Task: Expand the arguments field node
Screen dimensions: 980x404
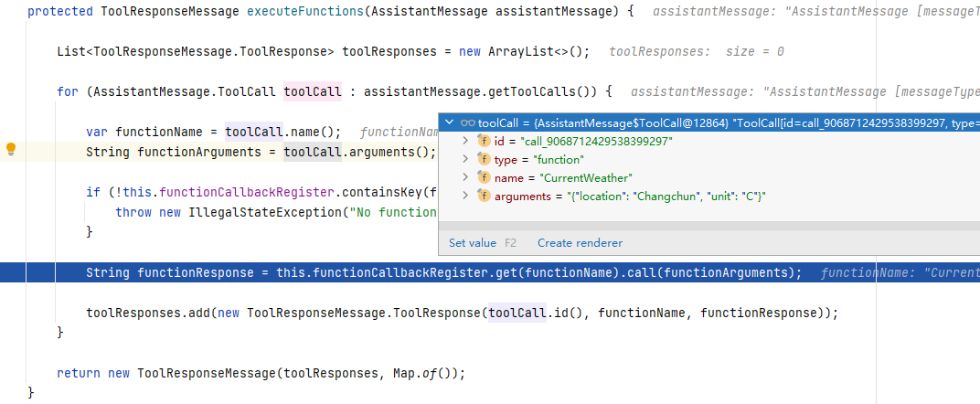Action: click(x=466, y=196)
